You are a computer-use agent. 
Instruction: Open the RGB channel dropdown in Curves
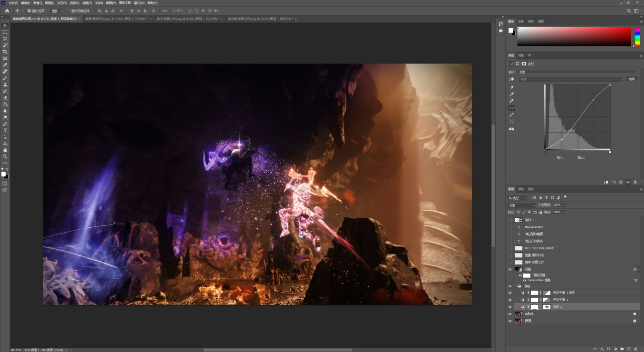[x=571, y=79]
